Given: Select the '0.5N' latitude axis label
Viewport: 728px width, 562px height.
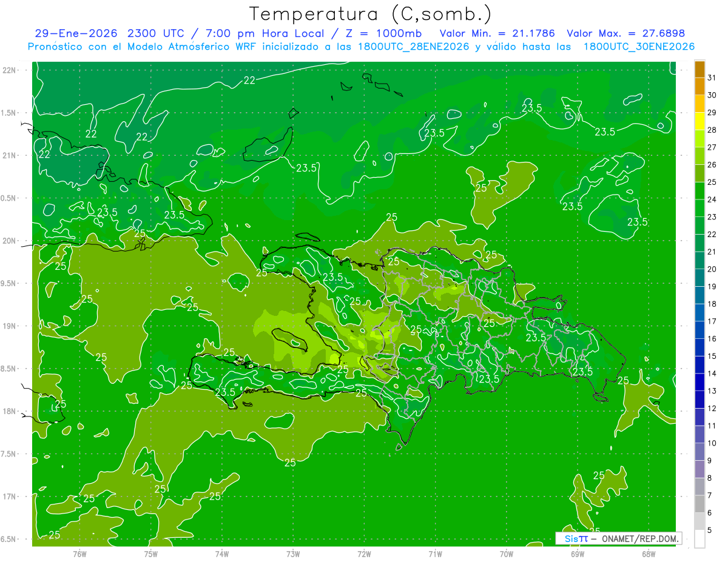Looking at the screenshot, I should point(8,198).
